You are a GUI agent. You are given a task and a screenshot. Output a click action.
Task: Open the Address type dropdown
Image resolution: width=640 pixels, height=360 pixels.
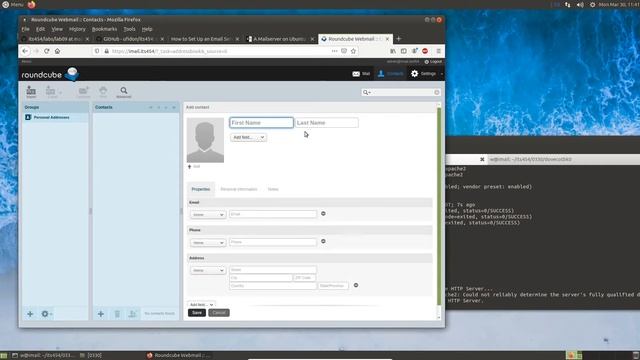pyautogui.click(x=208, y=271)
